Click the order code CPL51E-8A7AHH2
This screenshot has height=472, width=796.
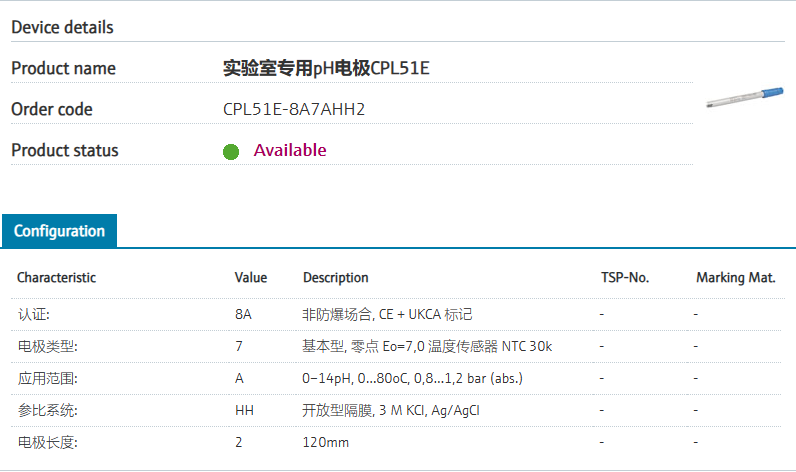click(294, 109)
